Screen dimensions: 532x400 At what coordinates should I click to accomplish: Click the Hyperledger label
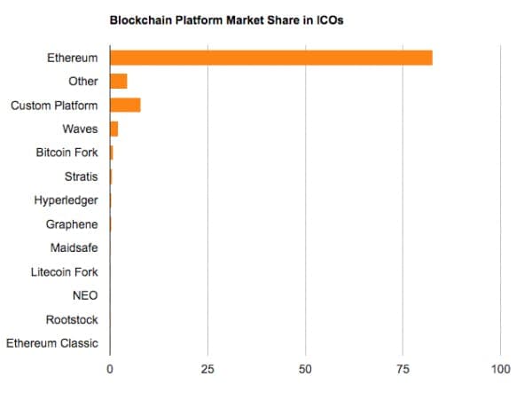pyautogui.click(x=66, y=200)
